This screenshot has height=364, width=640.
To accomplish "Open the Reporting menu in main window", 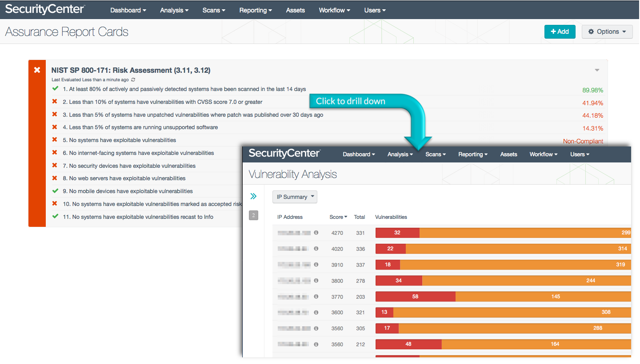I will [256, 10].
